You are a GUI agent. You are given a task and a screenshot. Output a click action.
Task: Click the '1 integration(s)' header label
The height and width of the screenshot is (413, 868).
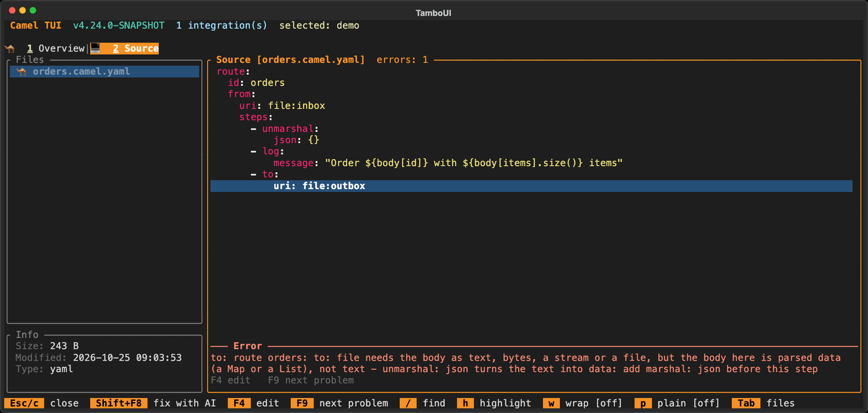(x=222, y=25)
